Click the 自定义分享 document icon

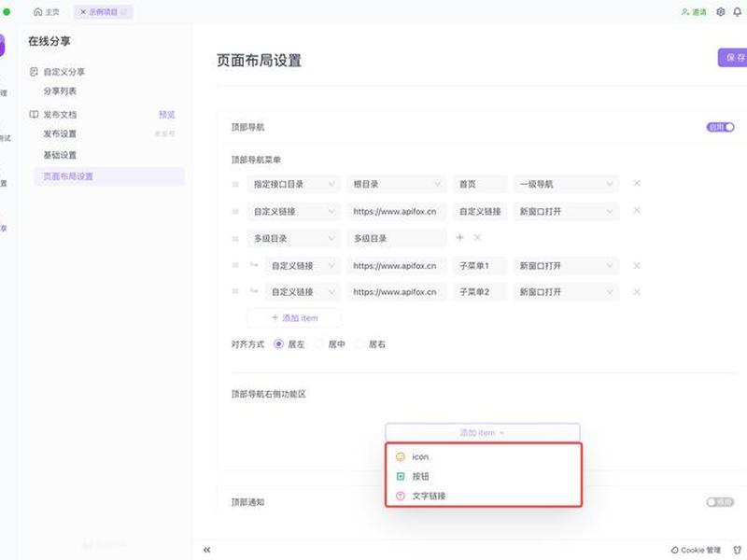[x=34, y=72]
